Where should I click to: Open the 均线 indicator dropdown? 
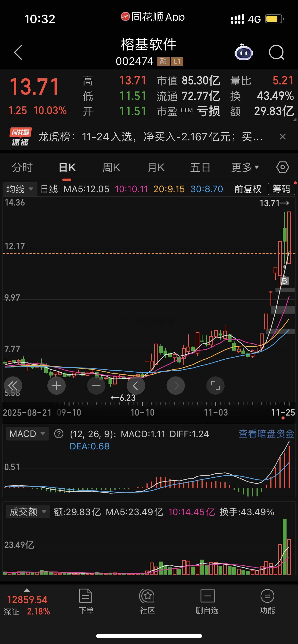tap(20, 189)
